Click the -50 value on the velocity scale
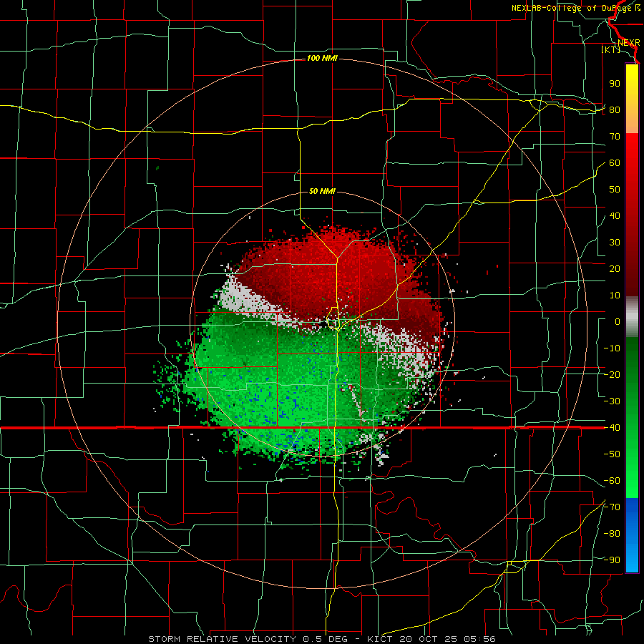The image size is (644, 644). [x=612, y=454]
